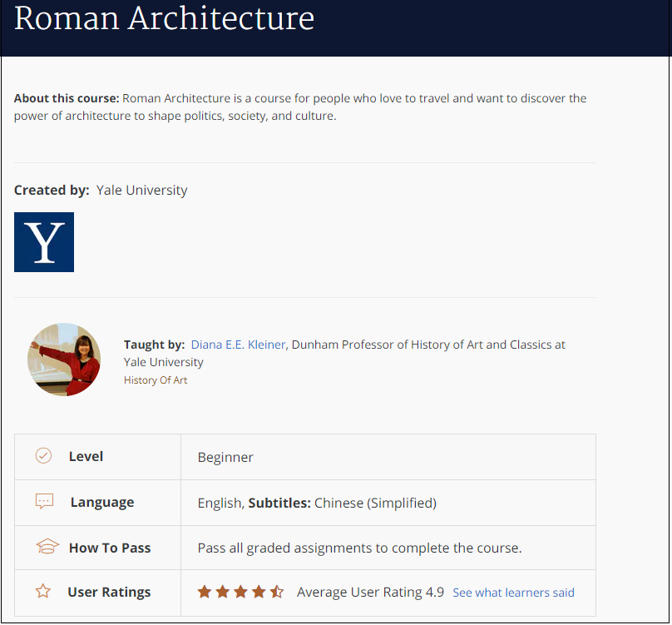
Task: Click the Language row label
Action: 102,503
